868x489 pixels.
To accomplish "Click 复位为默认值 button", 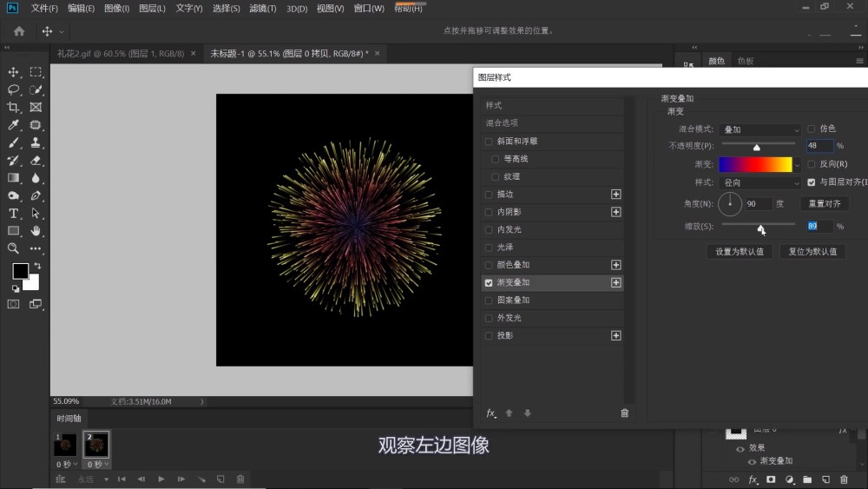I will 812,251.
